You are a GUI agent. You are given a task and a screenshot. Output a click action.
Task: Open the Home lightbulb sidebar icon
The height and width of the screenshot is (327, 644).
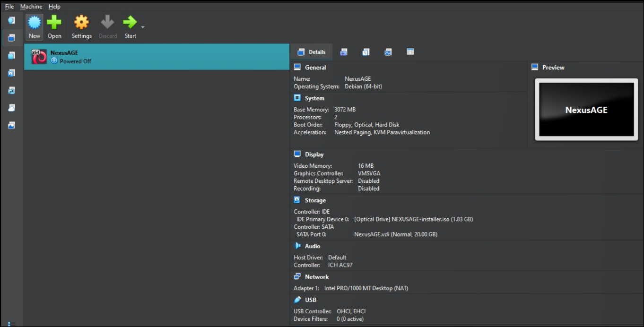(11, 20)
